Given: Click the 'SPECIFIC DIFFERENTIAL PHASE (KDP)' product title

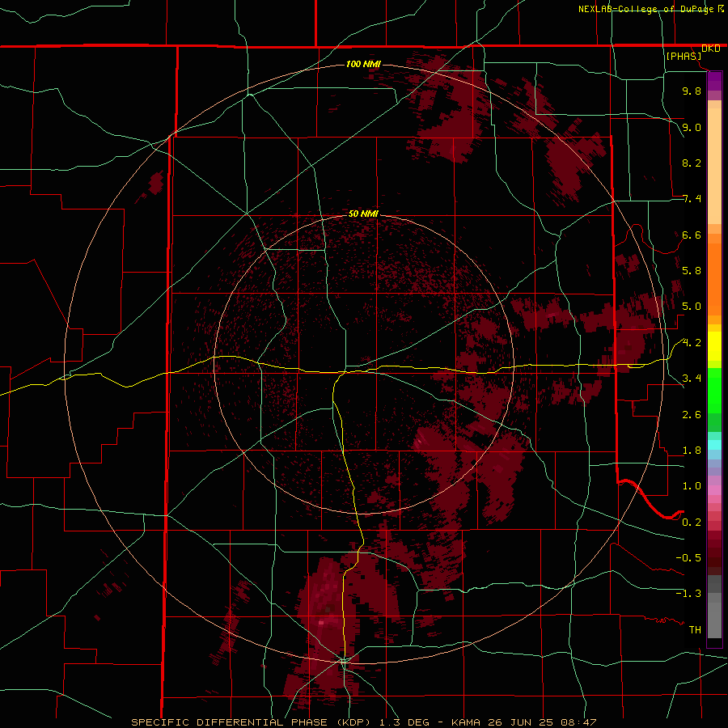Looking at the screenshot, I should (251, 722).
